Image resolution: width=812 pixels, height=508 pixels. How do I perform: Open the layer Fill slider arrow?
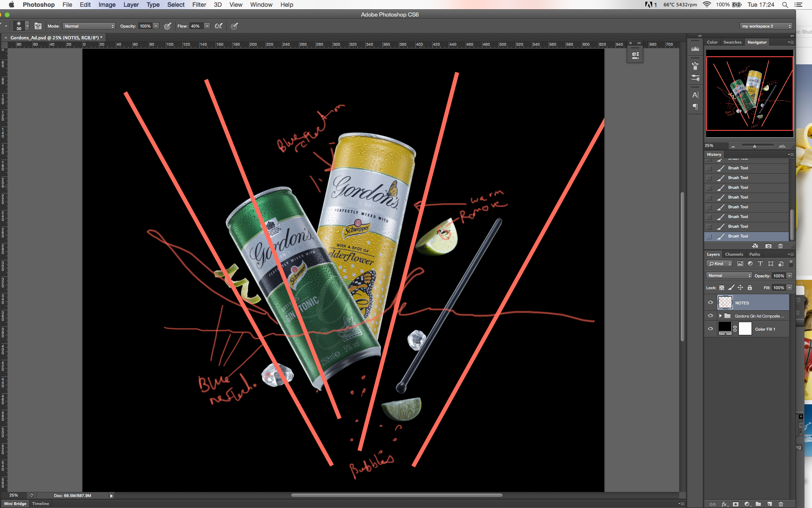tap(790, 288)
